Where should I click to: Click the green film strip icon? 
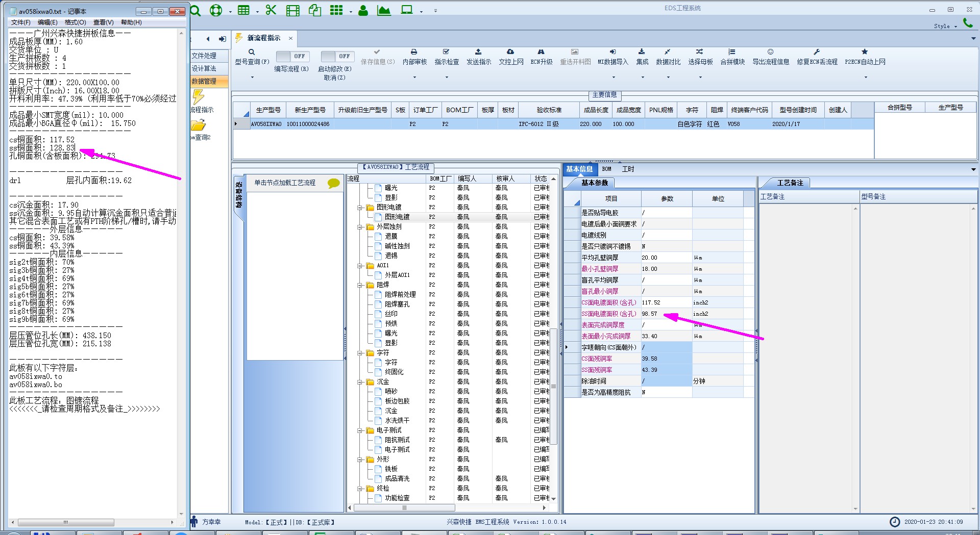click(293, 10)
